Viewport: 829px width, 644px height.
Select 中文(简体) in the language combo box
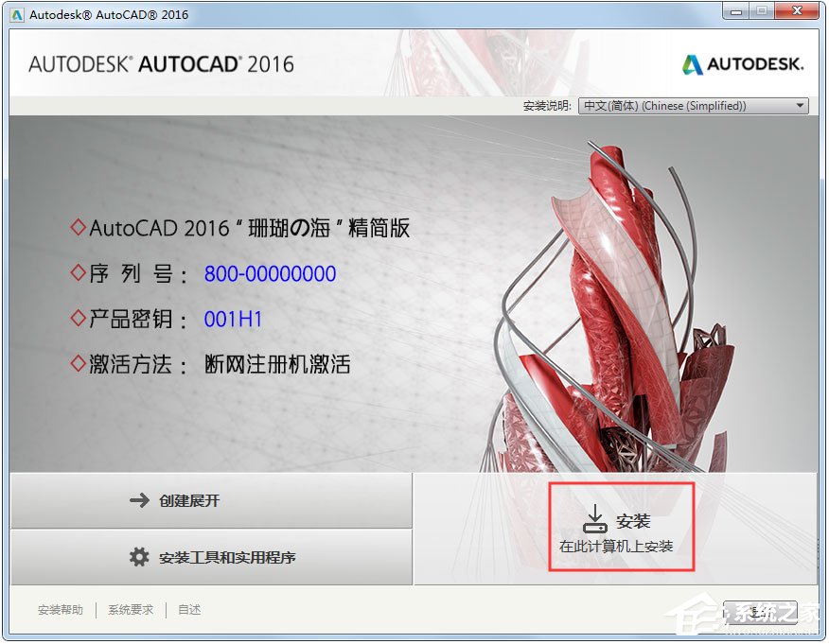[x=681, y=106]
